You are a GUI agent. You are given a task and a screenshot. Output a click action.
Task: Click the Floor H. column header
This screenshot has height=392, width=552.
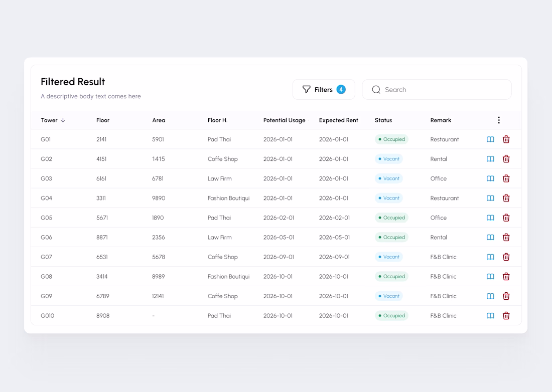[218, 120]
